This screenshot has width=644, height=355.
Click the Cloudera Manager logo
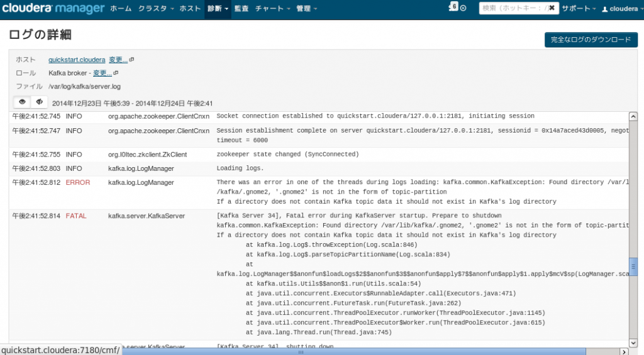(x=53, y=8)
